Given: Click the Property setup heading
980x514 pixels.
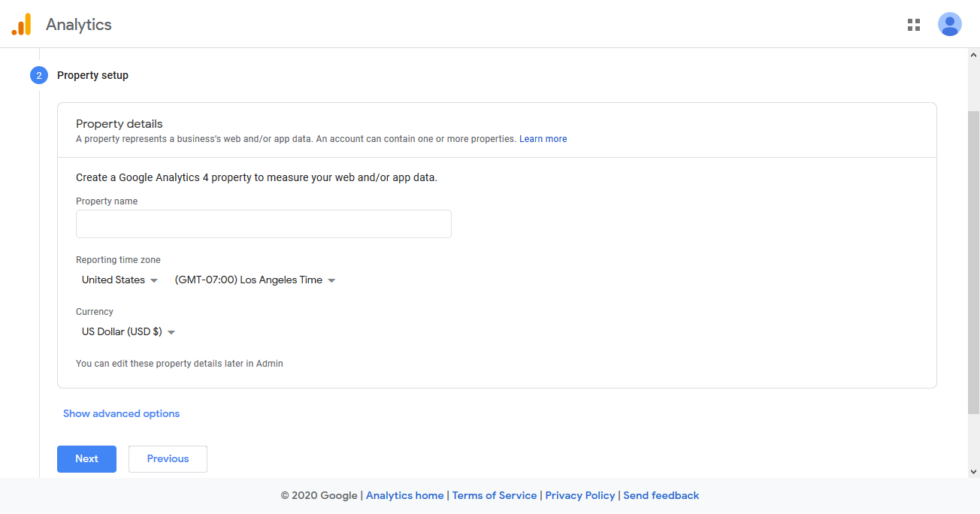Looking at the screenshot, I should coord(92,75).
